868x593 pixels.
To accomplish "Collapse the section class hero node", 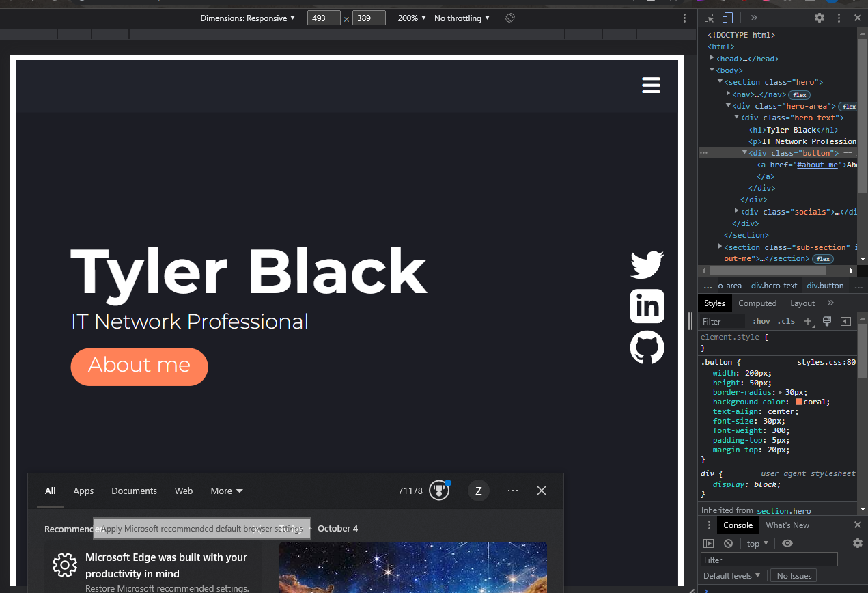I will pos(720,81).
